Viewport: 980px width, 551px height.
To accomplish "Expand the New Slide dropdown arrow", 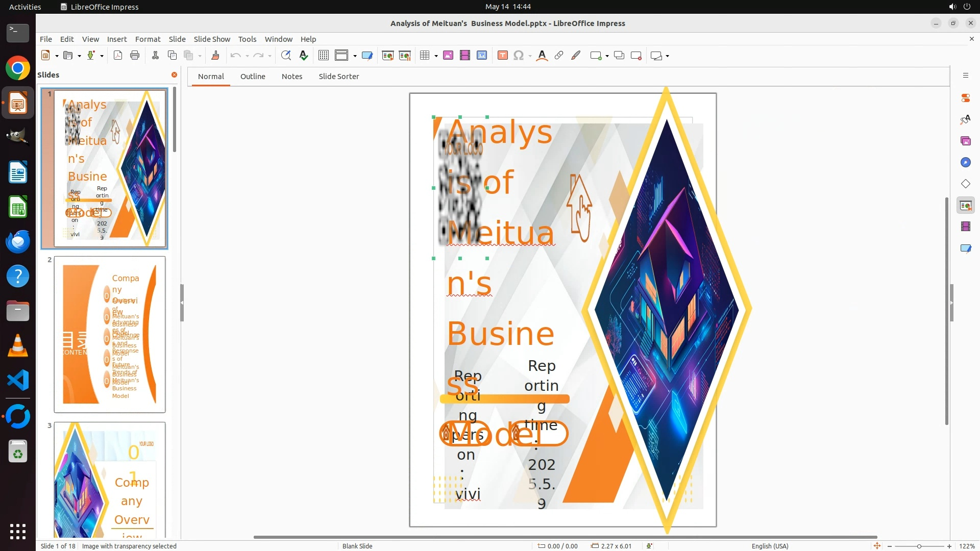I will tap(607, 56).
